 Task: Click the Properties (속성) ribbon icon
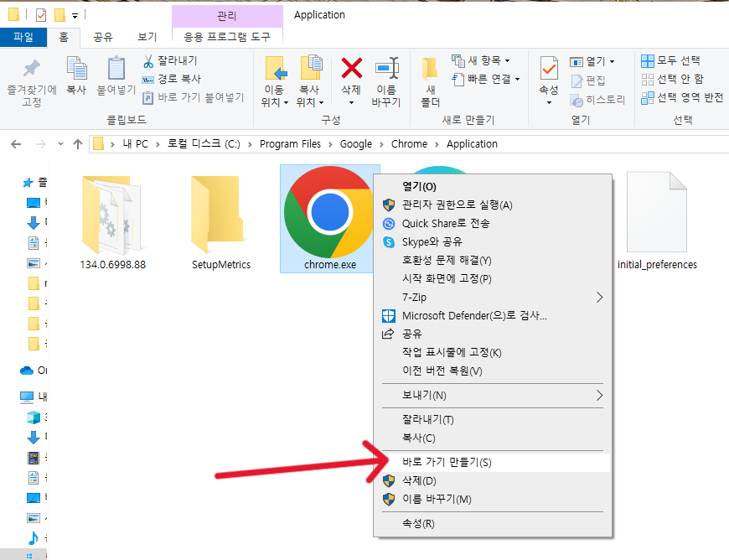coord(549,69)
